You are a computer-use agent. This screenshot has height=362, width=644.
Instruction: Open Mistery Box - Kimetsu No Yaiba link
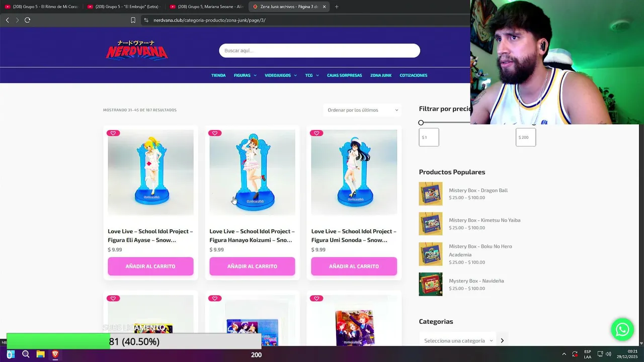point(485,220)
